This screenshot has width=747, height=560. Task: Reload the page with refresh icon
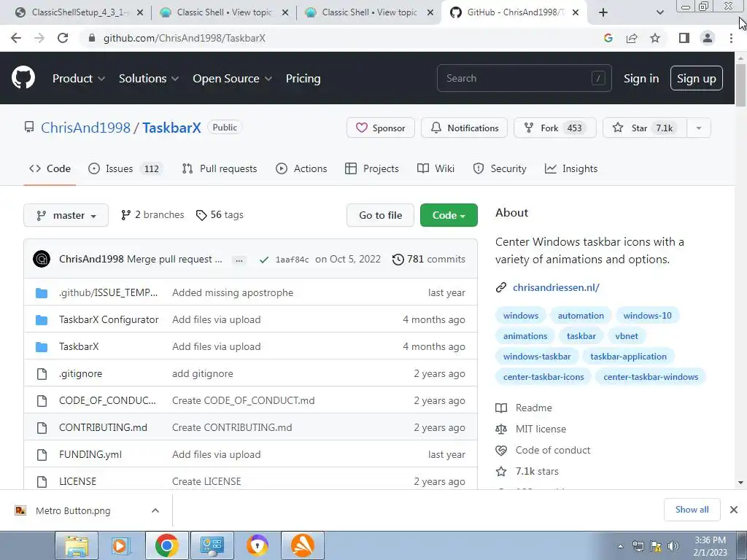[x=63, y=38]
